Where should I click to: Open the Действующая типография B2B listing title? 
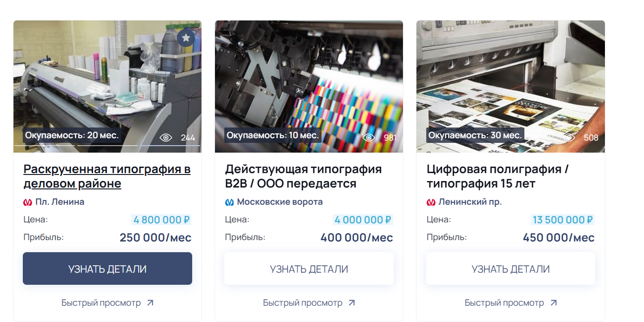(x=303, y=176)
